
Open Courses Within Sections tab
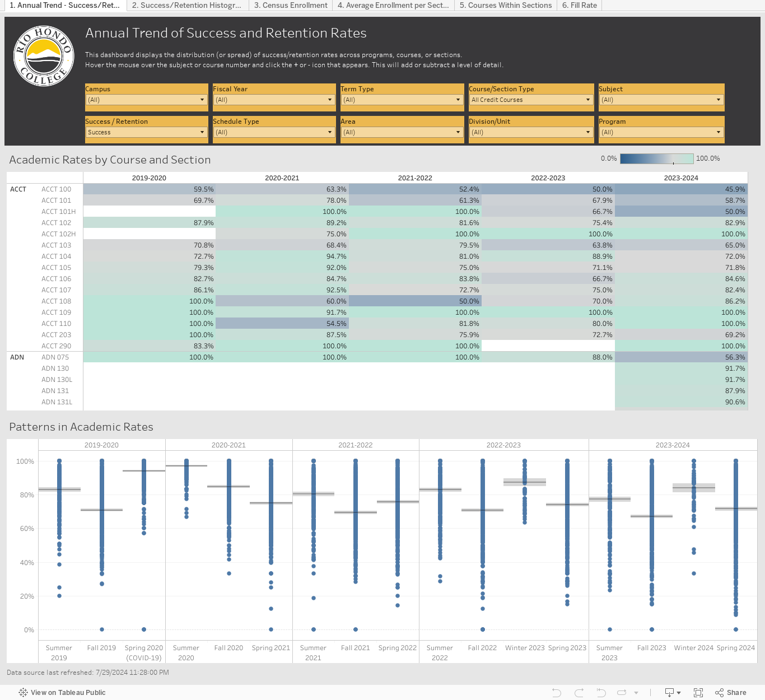coord(506,5)
